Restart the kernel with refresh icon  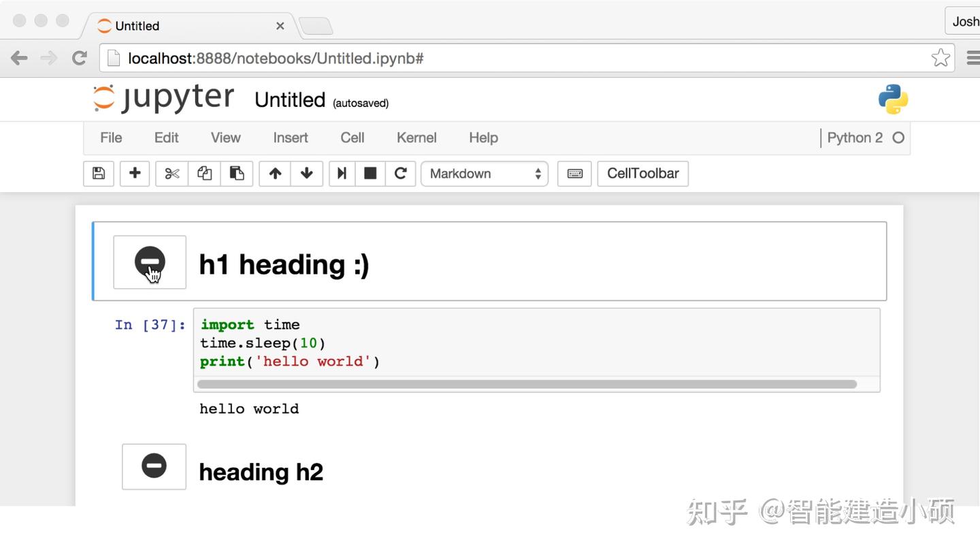(400, 174)
